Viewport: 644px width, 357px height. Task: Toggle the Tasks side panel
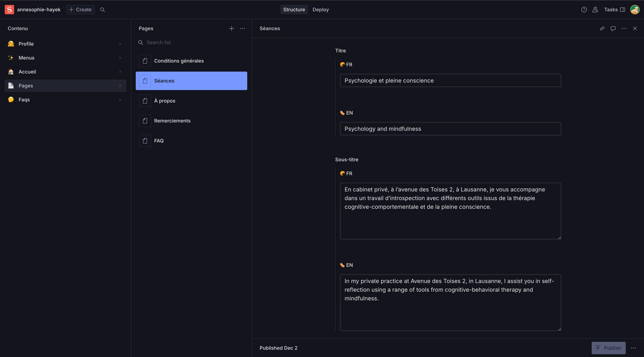pos(614,10)
